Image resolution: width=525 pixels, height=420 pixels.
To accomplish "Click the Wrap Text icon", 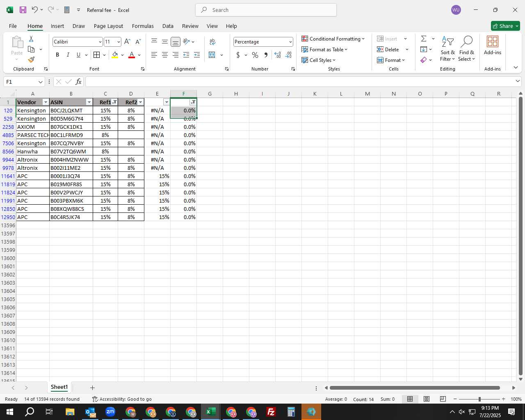I will pos(212,42).
